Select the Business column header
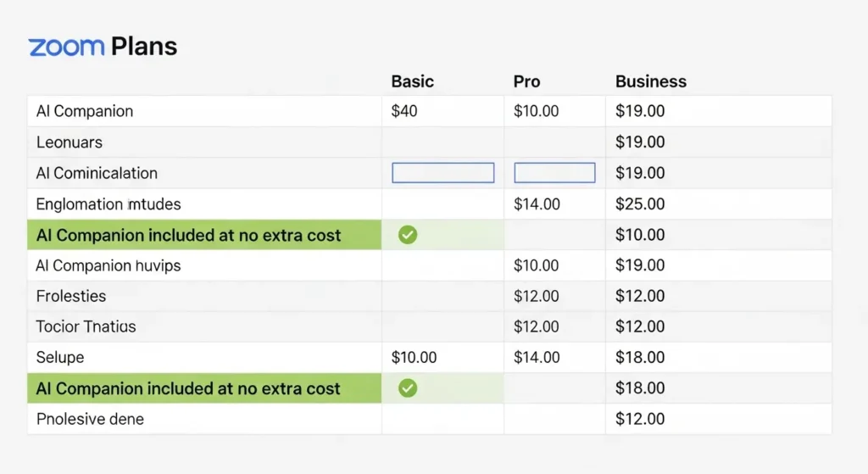The width and height of the screenshot is (868, 474). 650,81
